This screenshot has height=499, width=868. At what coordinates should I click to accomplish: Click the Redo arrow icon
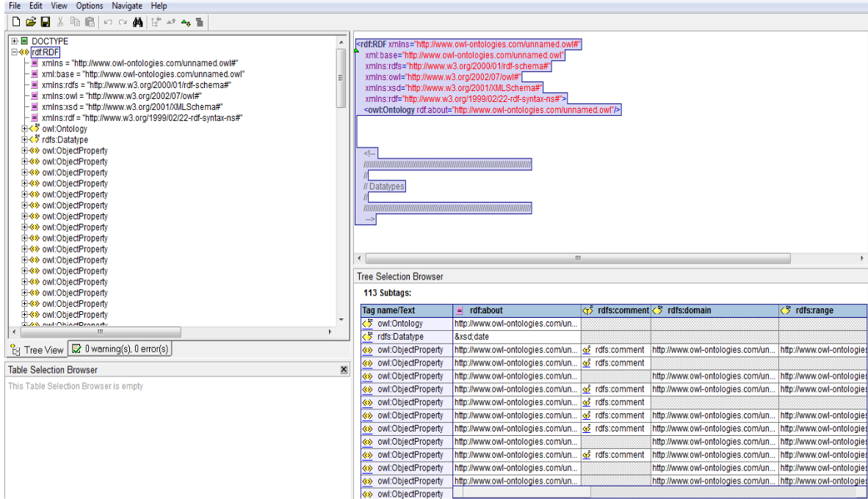(123, 22)
